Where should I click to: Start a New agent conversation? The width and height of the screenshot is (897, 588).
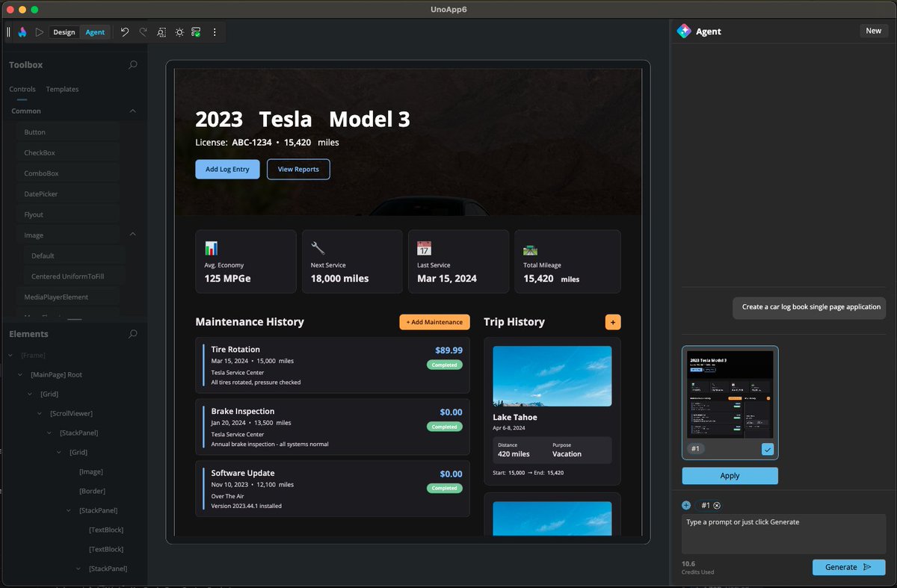point(873,31)
